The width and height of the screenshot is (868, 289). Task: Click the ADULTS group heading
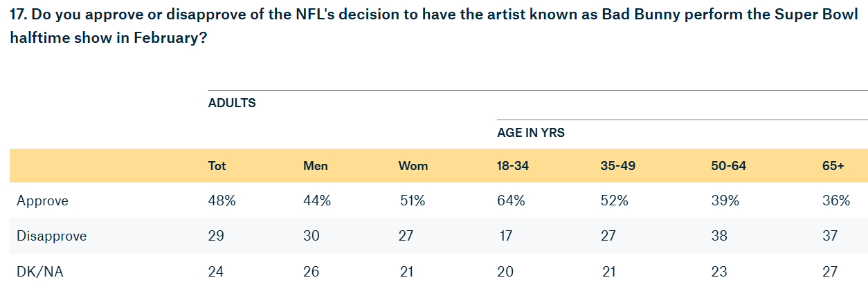tap(232, 103)
